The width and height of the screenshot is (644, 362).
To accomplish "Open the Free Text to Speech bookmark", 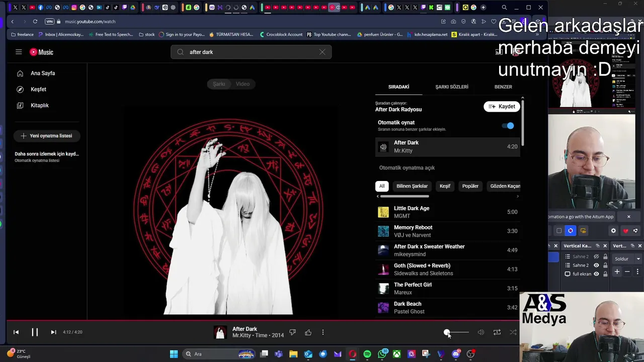I will 110,35.
